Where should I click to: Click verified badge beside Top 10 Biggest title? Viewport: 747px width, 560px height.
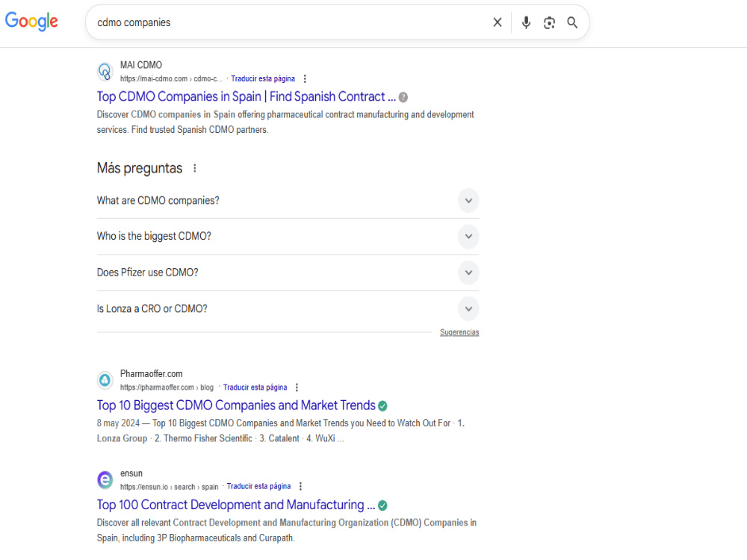(x=382, y=405)
